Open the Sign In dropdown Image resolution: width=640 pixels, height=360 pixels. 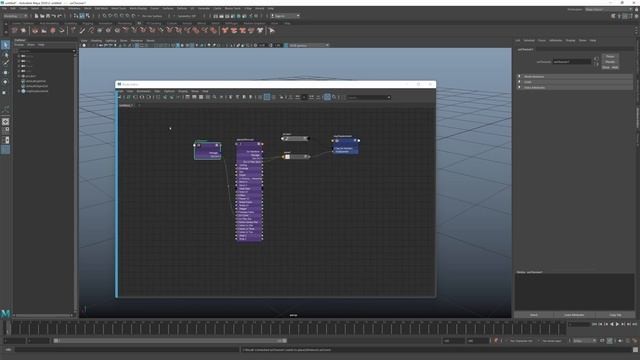tap(285, 16)
